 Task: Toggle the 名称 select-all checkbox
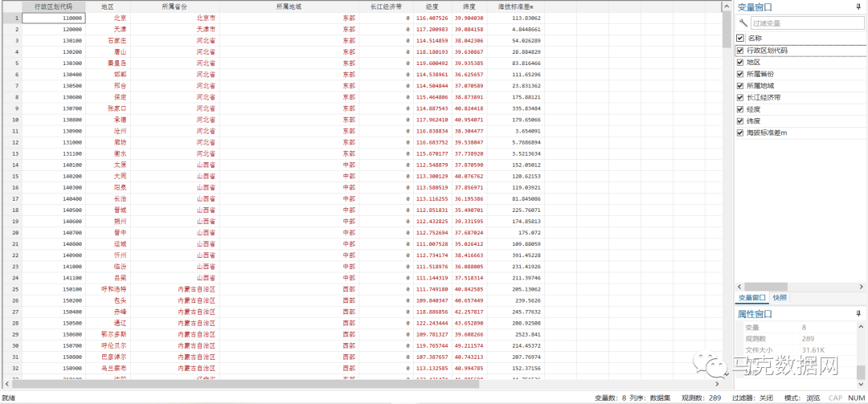pyautogui.click(x=740, y=39)
